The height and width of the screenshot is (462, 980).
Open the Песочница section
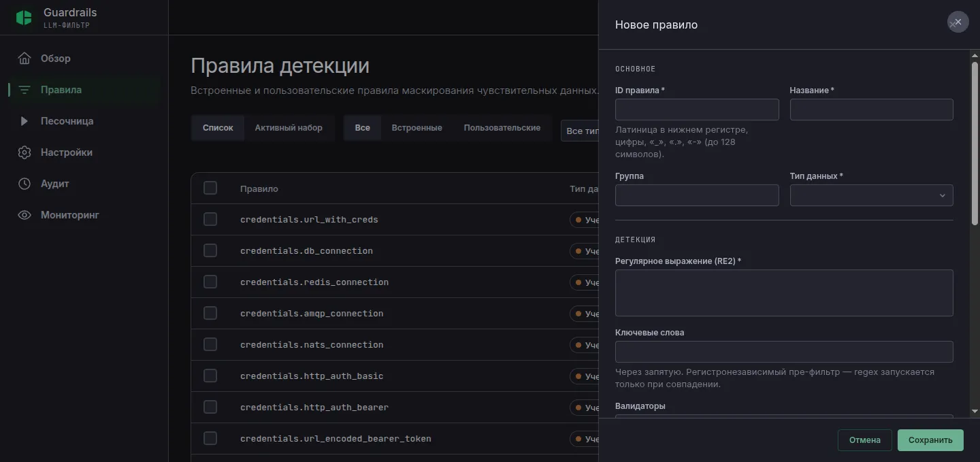[84, 121]
